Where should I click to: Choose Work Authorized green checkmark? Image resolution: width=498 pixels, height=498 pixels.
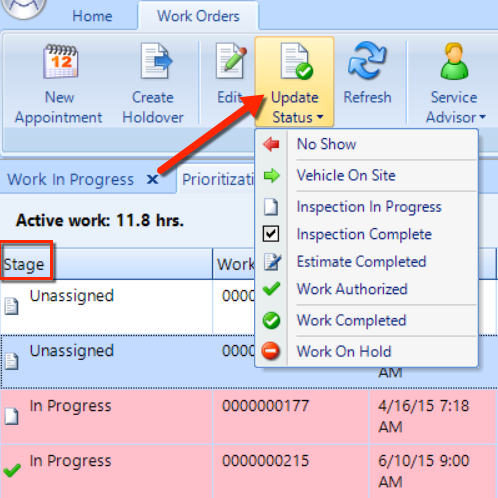[271, 289]
